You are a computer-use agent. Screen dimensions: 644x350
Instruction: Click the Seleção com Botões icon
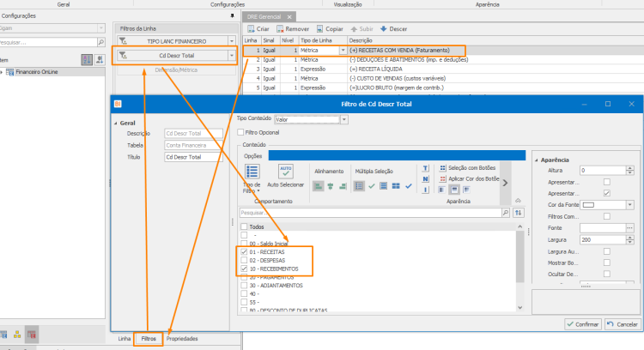(442, 168)
